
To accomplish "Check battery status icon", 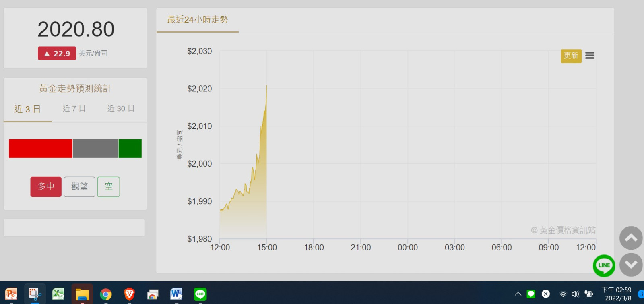I will (589, 294).
